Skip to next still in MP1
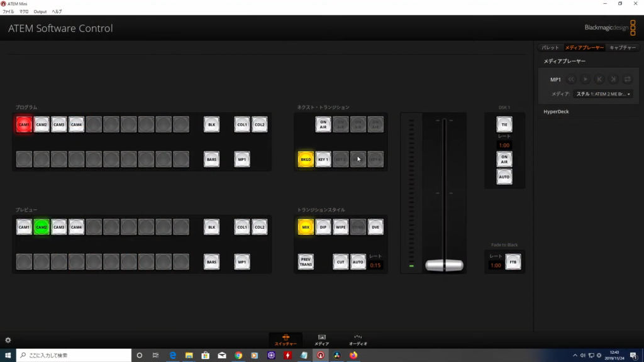This screenshot has height=362, width=644. click(613, 79)
